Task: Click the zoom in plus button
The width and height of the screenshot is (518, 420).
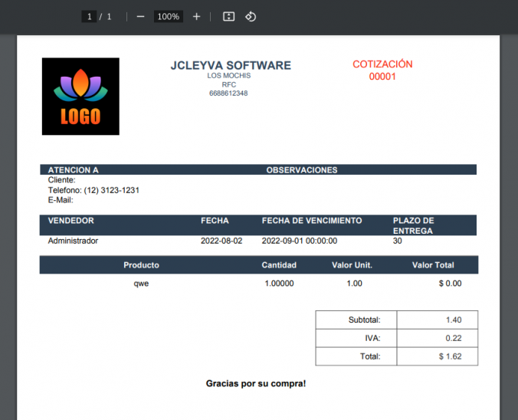Action: (196, 16)
